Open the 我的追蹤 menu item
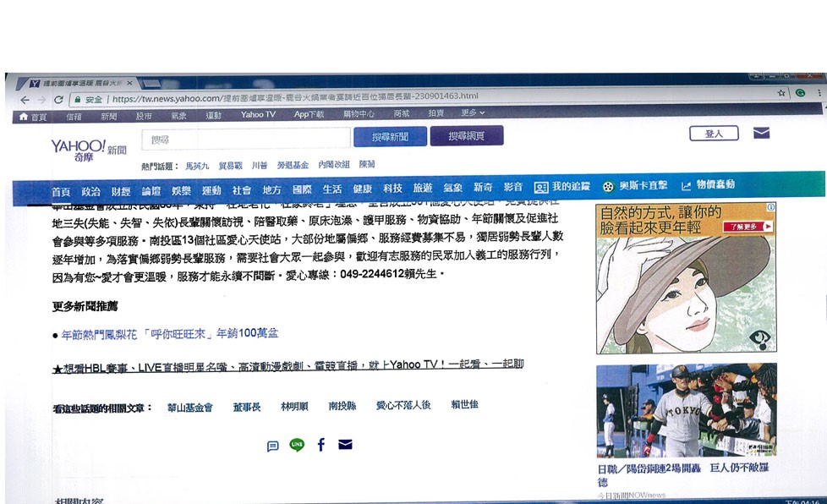Image resolution: width=827 pixels, height=504 pixels. [562, 187]
